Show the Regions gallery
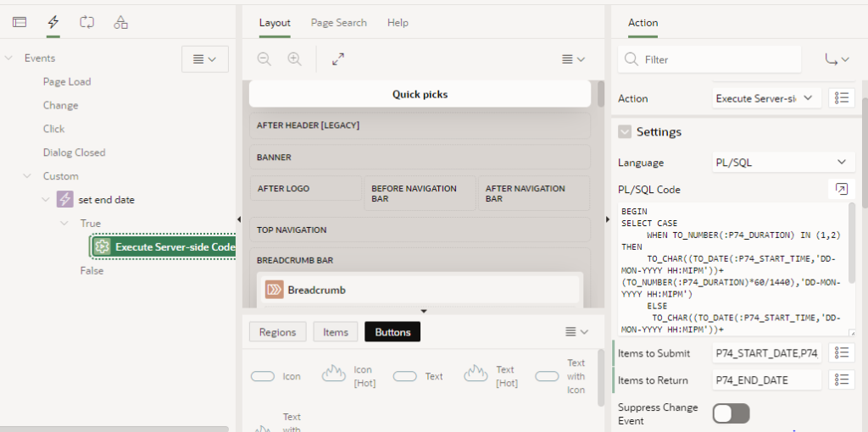This screenshot has width=868, height=432. tap(277, 332)
